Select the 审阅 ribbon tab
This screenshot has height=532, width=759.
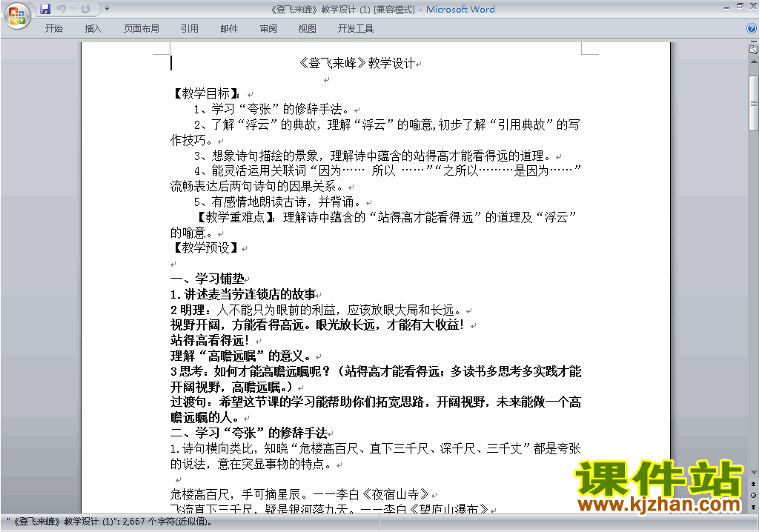268,29
